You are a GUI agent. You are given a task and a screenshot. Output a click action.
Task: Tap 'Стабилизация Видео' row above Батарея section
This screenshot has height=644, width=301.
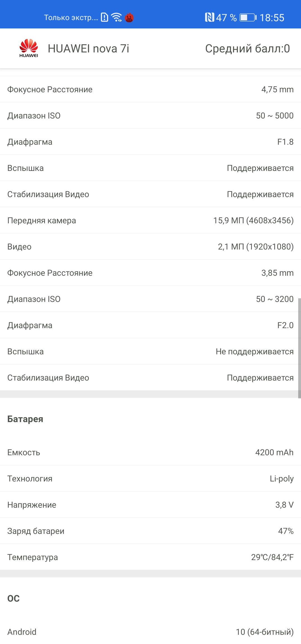(151, 377)
